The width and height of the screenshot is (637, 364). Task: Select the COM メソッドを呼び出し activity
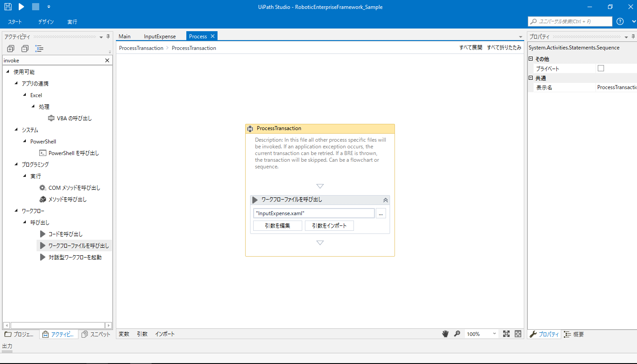click(70, 188)
